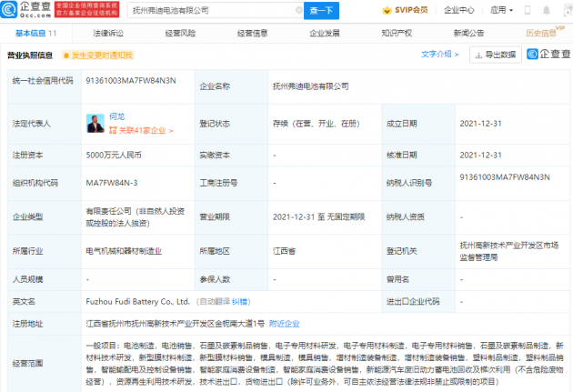Expand the 应用 dropdown menu
The image size is (573, 392).
(x=501, y=10)
